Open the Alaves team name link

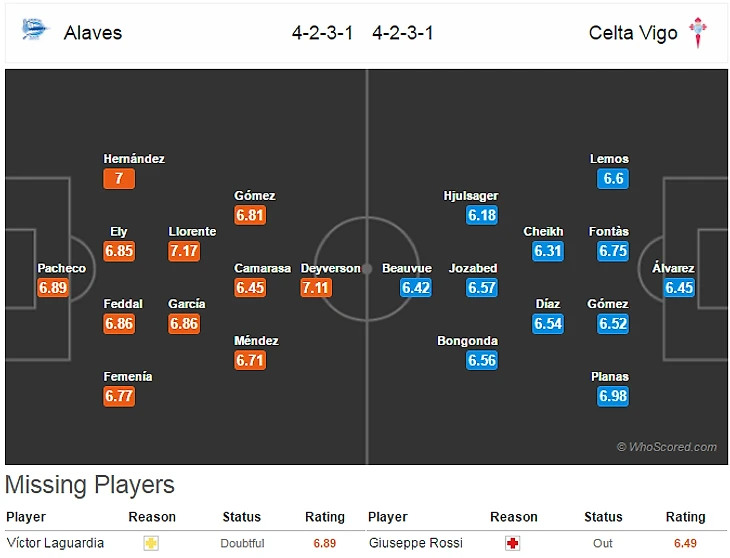[93, 33]
